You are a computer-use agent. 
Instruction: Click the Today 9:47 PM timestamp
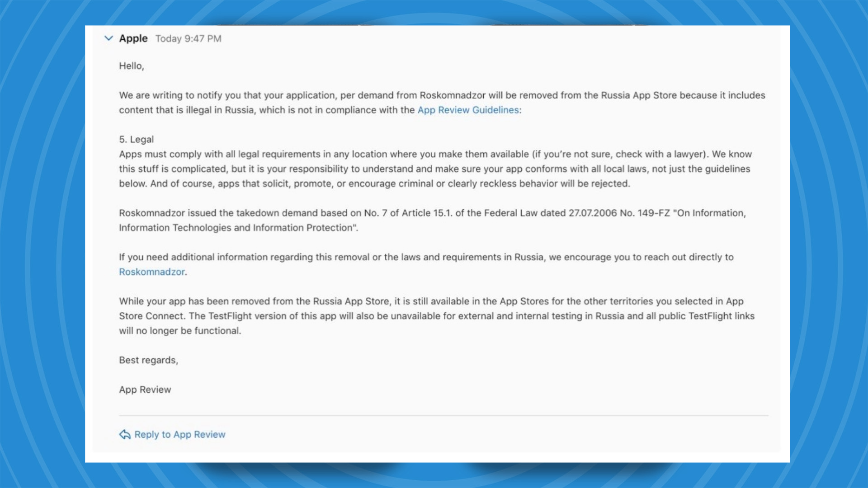(x=188, y=39)
